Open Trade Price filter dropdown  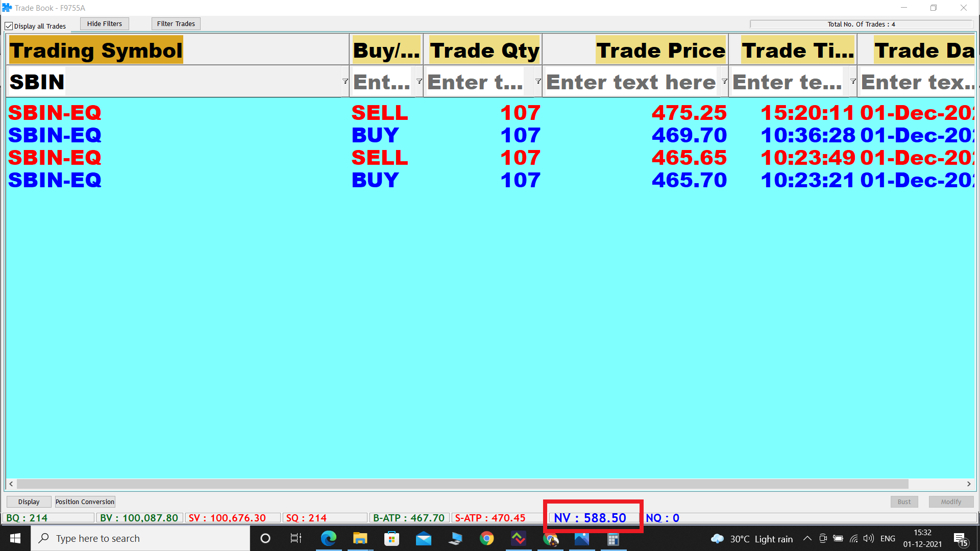pos(724,81)
